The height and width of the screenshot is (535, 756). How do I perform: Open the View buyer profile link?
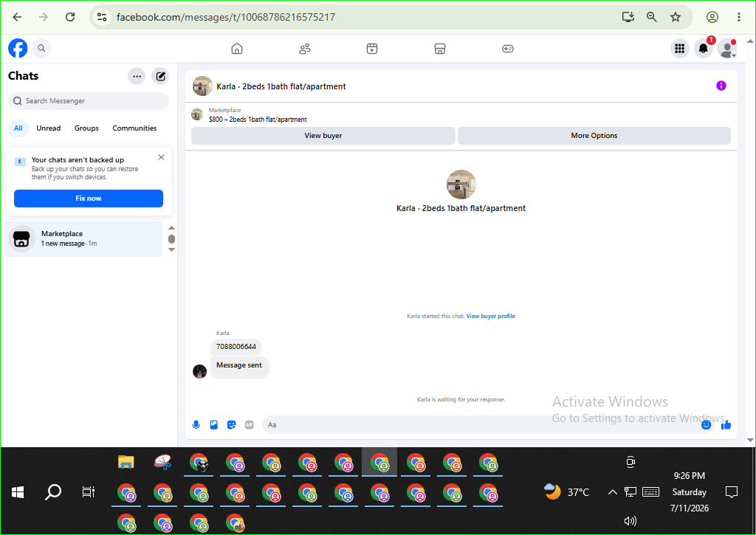click(x=491, y=316)
